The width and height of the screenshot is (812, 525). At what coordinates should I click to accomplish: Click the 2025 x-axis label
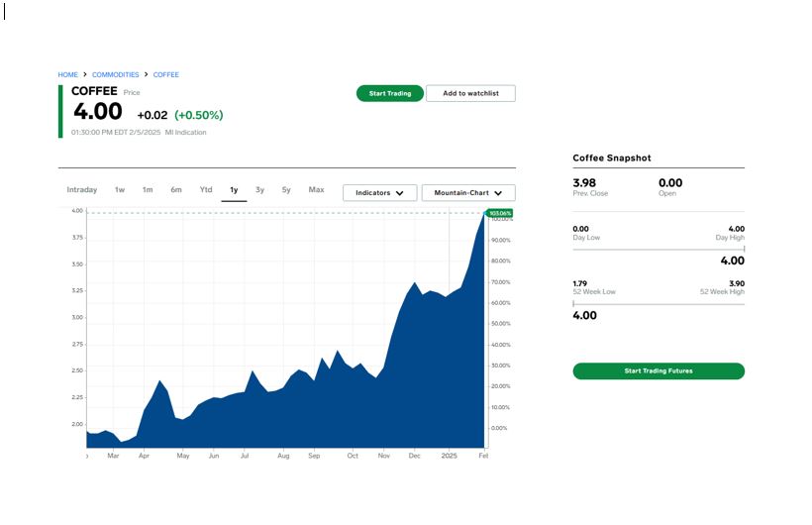point(449,456)
